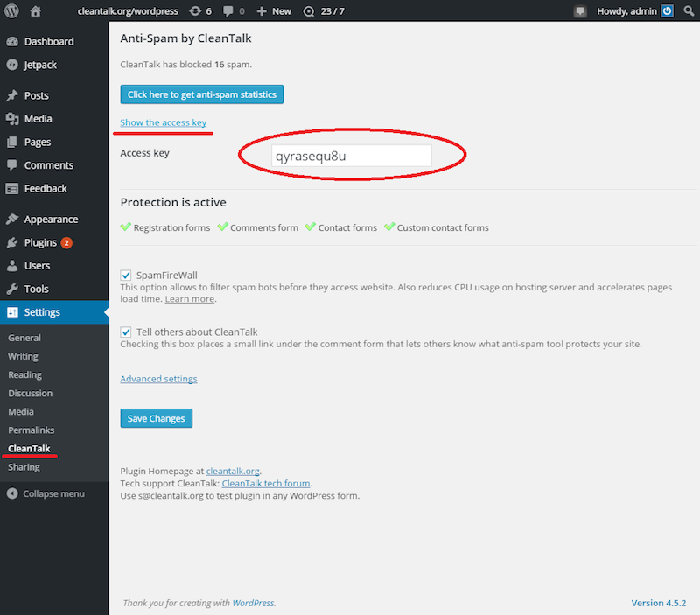This screenshot has height=615, width=700.
Task: Open Media settings submenu item
Action: pyautogui.click(x=21, y=411)
